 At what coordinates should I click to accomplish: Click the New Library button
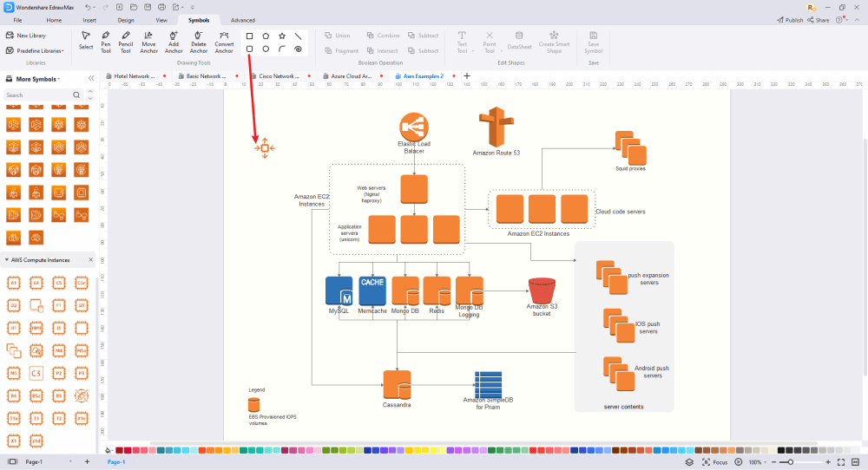point(26,36)
